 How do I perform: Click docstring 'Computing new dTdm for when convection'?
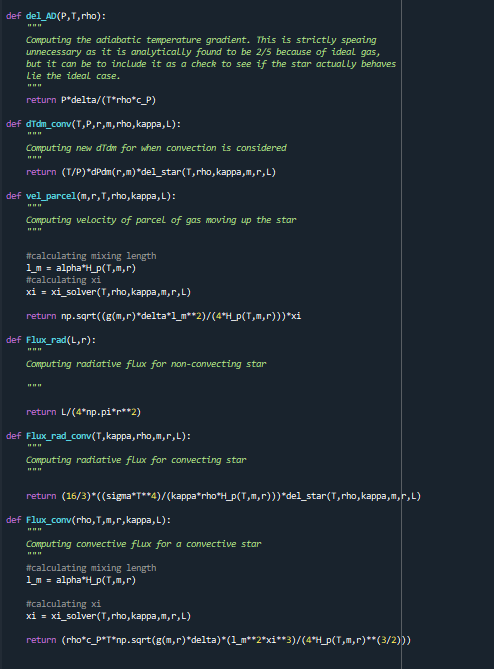(156, 148)
